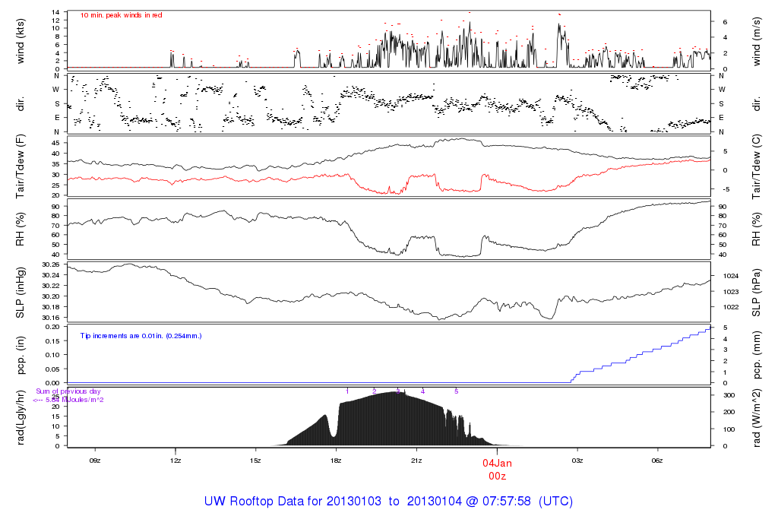Click the '15z' time tick label

pyautogui.click(x=255, y=461)
